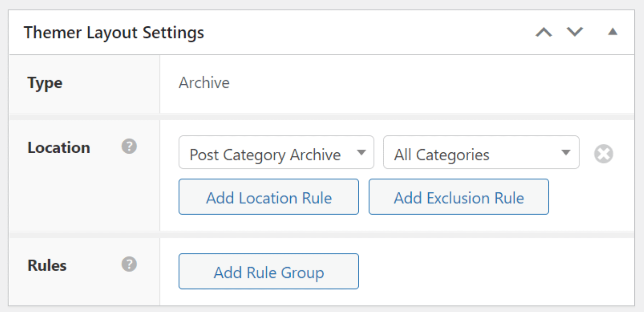This screenshot has width=644, height=312.
Task: Click Add Exclusion Rule
Action: click(x=459, y=197)
